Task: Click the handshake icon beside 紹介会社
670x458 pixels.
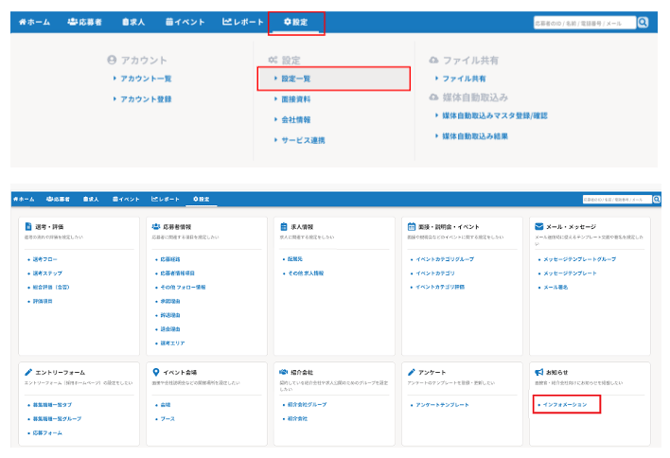Action: point(284,371)
